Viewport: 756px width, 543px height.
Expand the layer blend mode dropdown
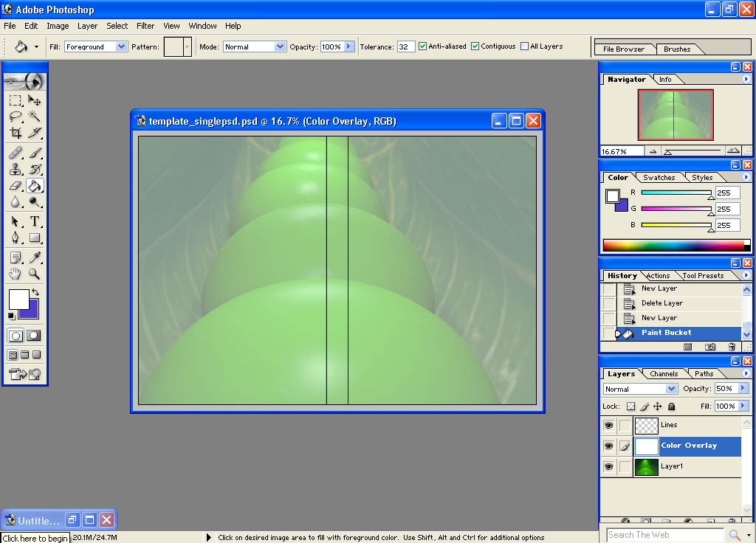point(639,389)
